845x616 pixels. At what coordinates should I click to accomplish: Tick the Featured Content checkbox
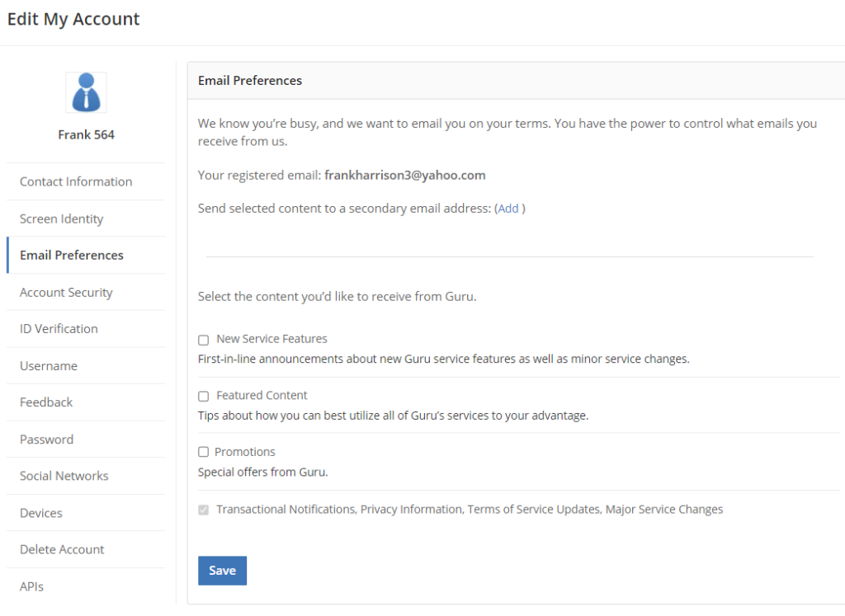tap(204, 397)
